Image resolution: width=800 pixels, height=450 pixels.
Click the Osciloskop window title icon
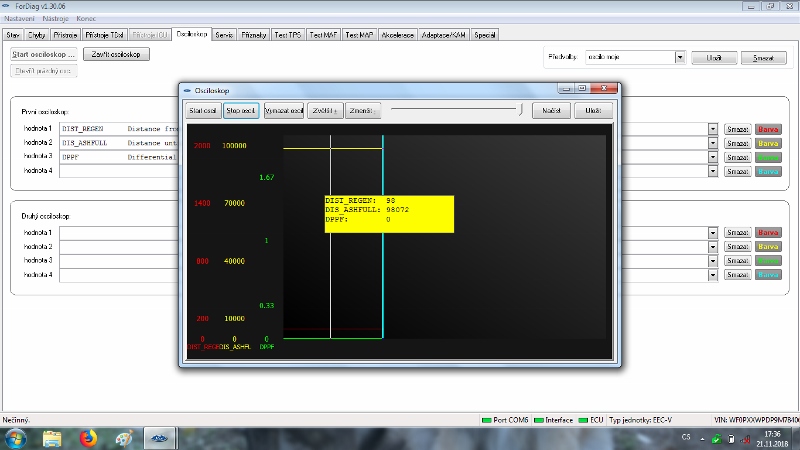pos(187,89)
